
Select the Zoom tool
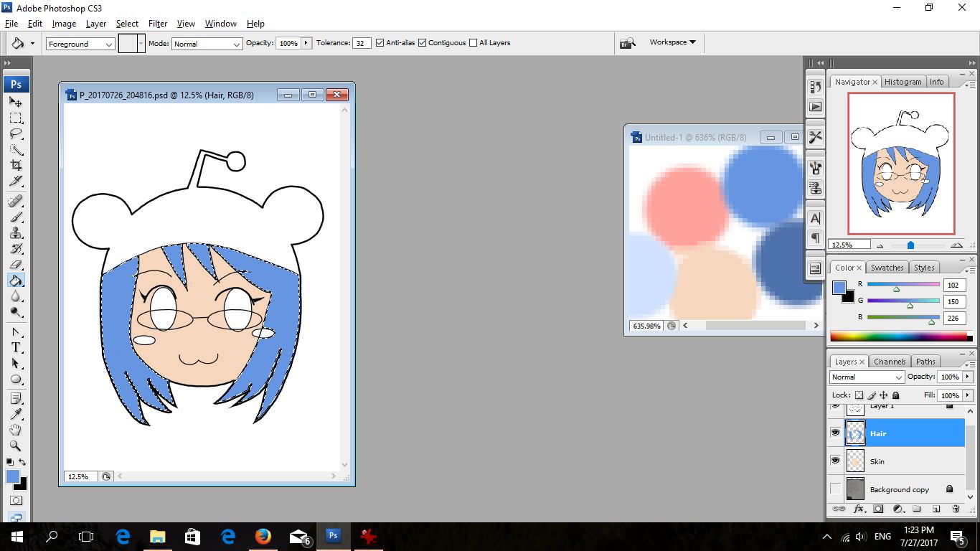(15, 446)
